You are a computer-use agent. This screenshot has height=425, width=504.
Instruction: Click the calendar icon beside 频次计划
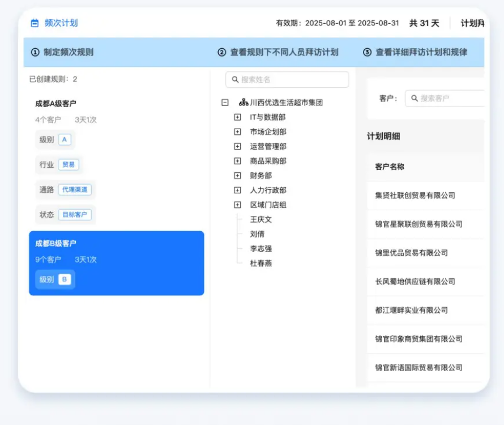click(35, 23)
